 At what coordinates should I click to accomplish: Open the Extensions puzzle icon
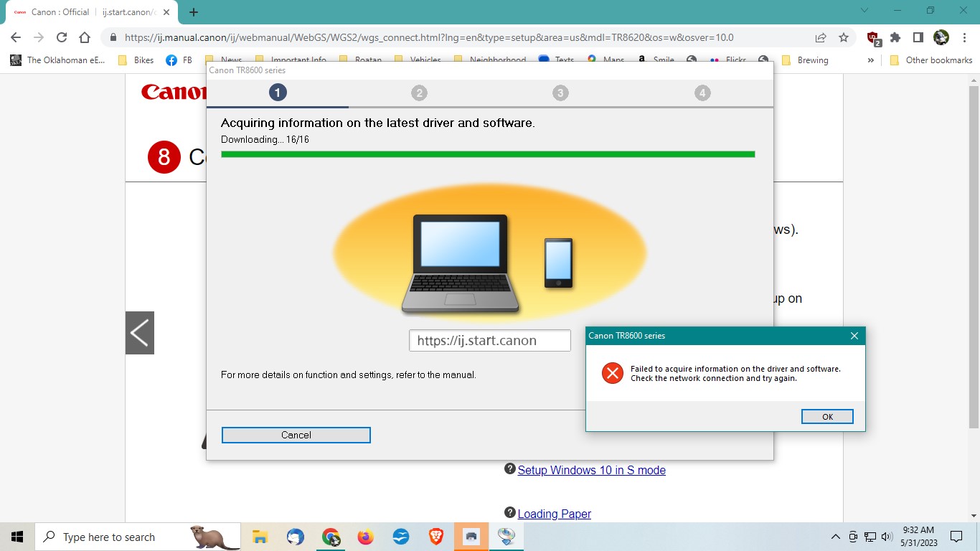pyautogui.click(x=895, y=37)
